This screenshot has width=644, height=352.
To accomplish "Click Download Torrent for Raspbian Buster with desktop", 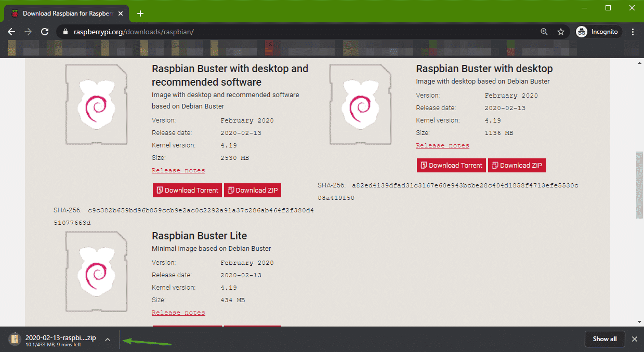I will point(451,166).
